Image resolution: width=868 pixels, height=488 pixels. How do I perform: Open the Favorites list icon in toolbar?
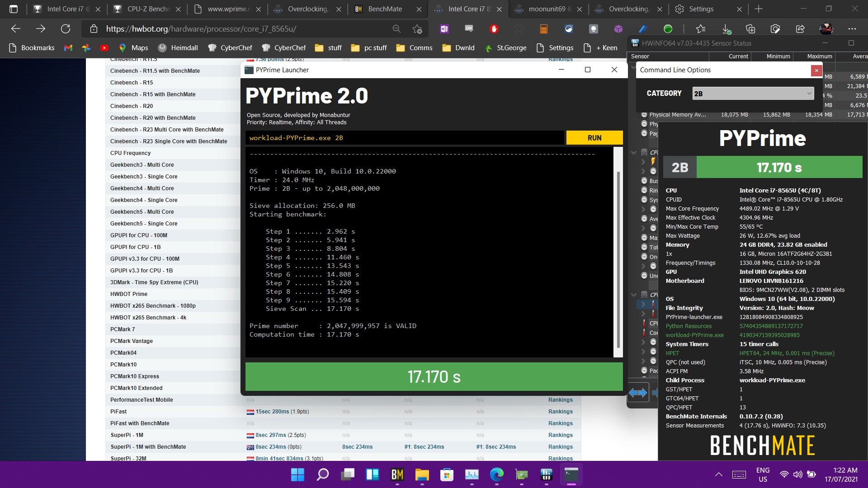point(701,29)
